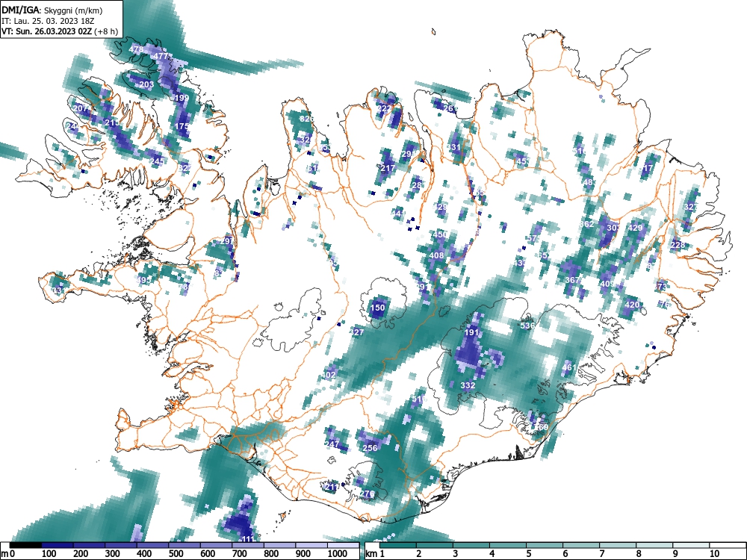Screen dimensions: 747x560
Task: Click the '367' visibility value on the map
Action: 573,280
